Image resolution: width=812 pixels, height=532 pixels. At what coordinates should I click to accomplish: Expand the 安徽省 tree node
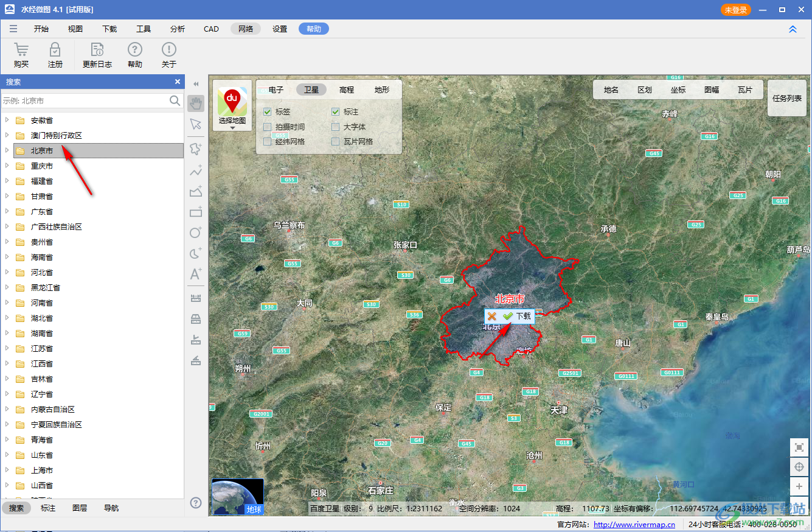[7, 120]
